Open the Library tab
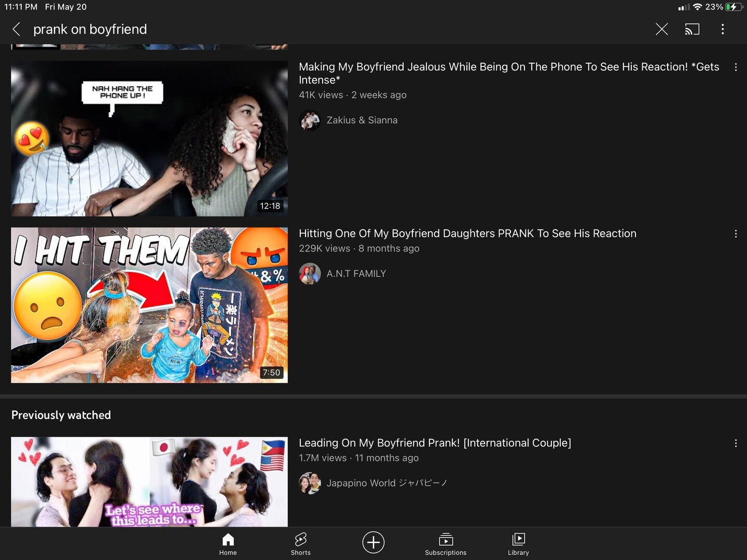The image size is (747, 560). 518,544
